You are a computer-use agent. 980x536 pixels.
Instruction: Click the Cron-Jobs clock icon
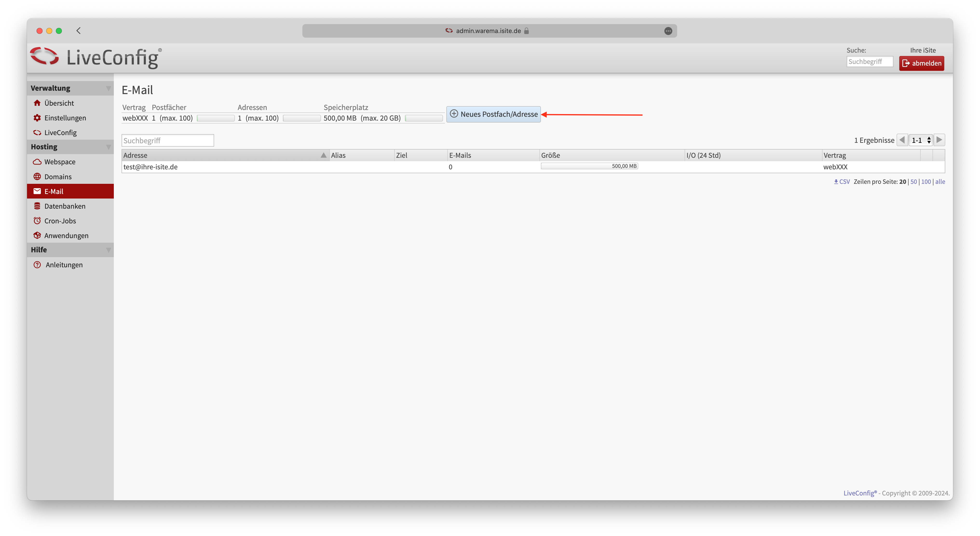[x=37, y=221]
